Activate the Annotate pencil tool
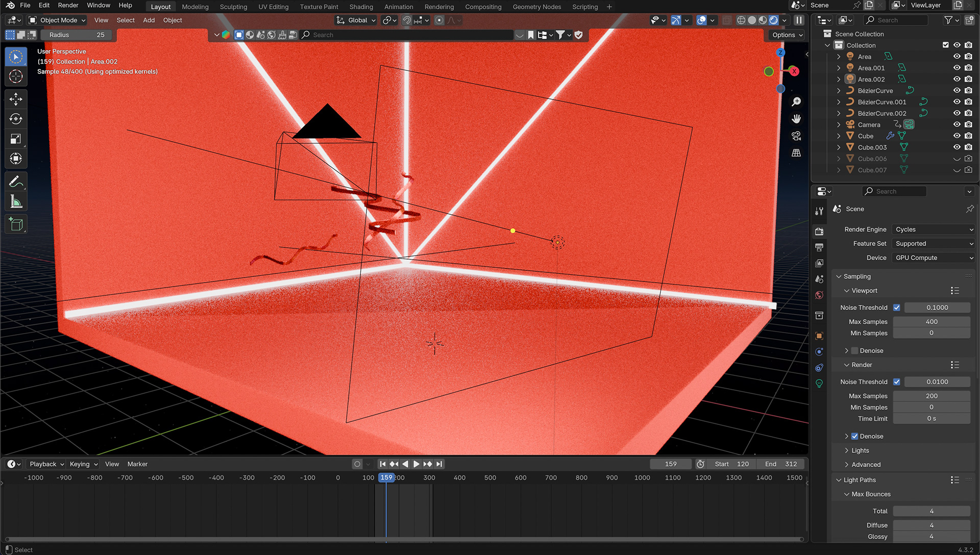This screenshot has height=555, width=980. point(16,182)
